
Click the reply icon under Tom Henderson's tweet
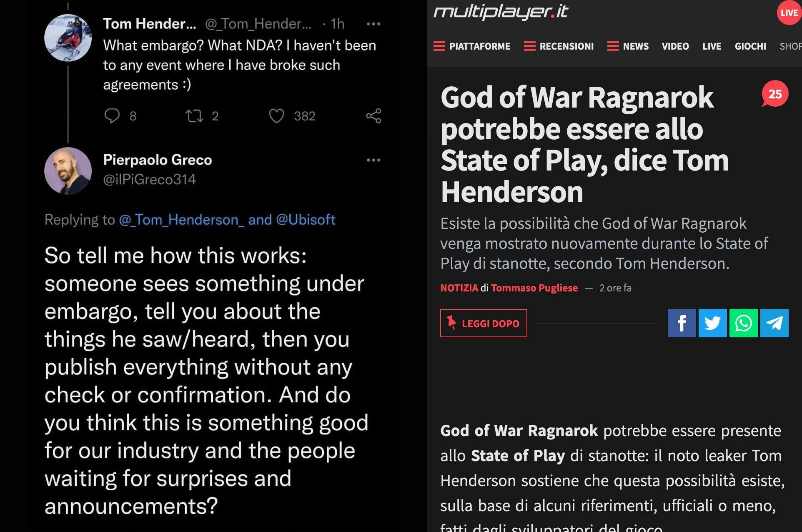(x=112, y=115)
